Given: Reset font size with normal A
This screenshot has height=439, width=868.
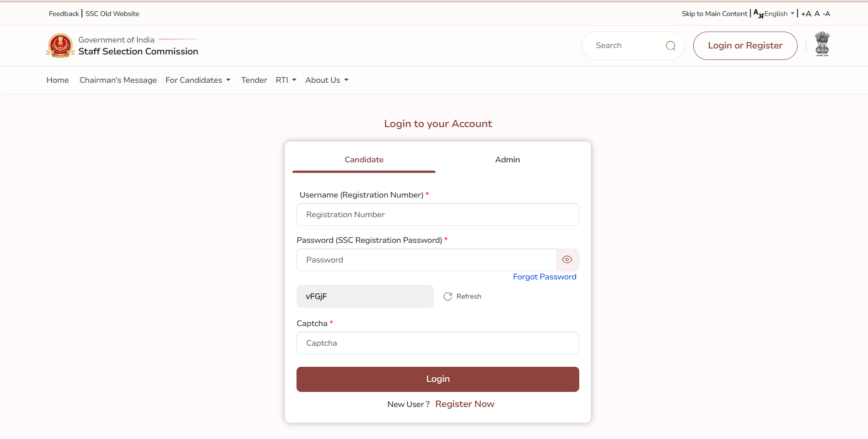Looking at the screenshot, I should [817, 14].
